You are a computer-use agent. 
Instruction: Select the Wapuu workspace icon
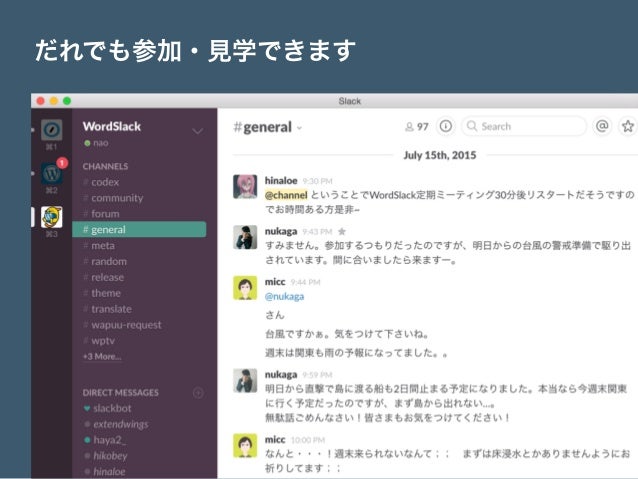tap(52, 217)
